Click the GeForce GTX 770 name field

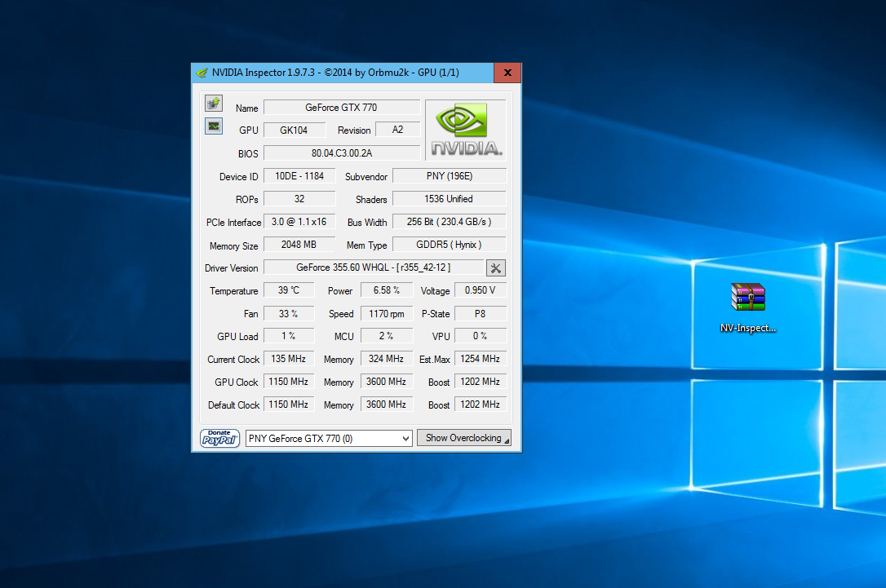click(341, 108)
